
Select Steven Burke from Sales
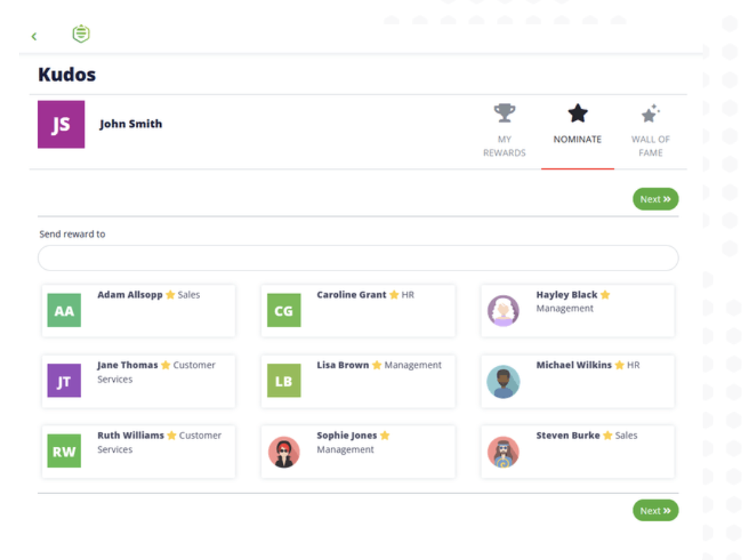(577, 451)
